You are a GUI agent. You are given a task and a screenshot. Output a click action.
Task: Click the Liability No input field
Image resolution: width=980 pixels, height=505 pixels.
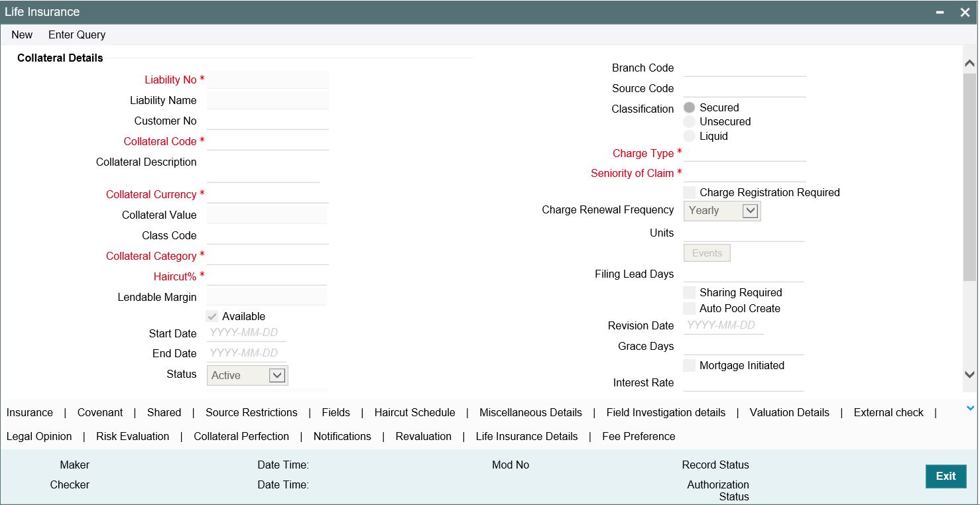(268, 80)
